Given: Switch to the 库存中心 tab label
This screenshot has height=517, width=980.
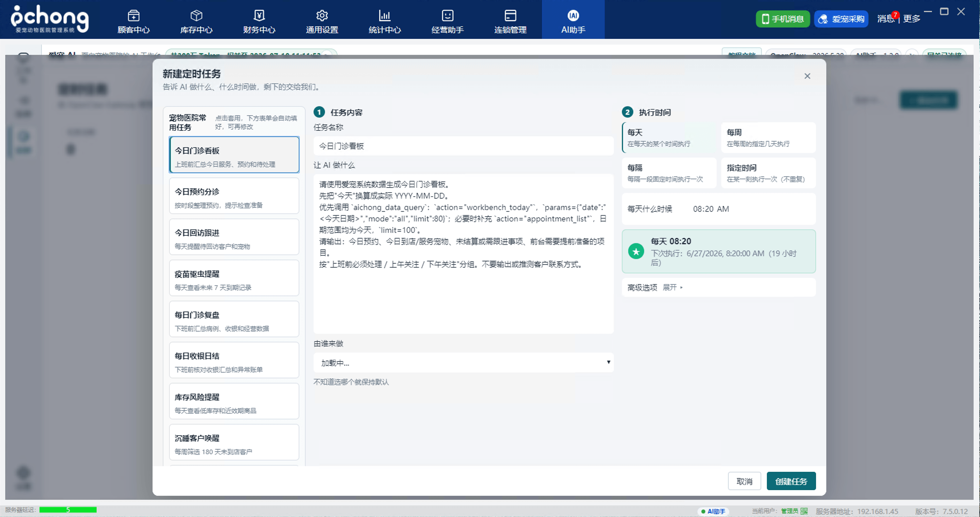Looking at the screenshot, I should point(196,30).
